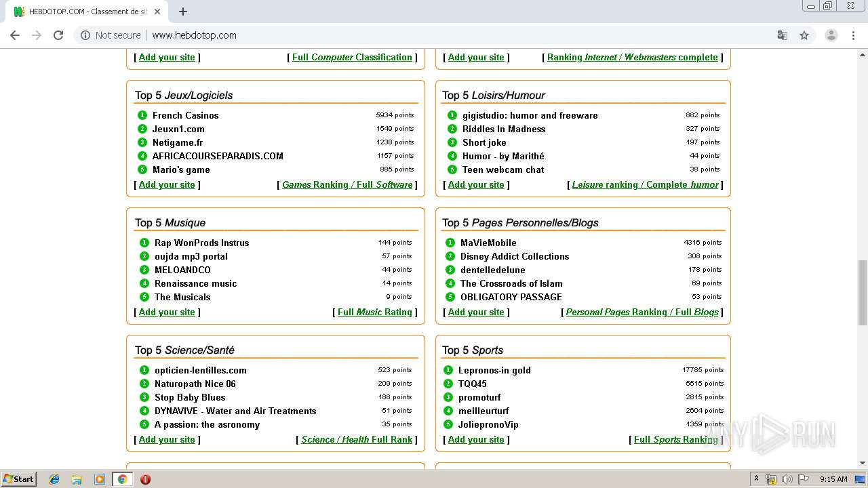Open File Explorer from the taskbar
868x488 pixels.
tap(77, 479)
